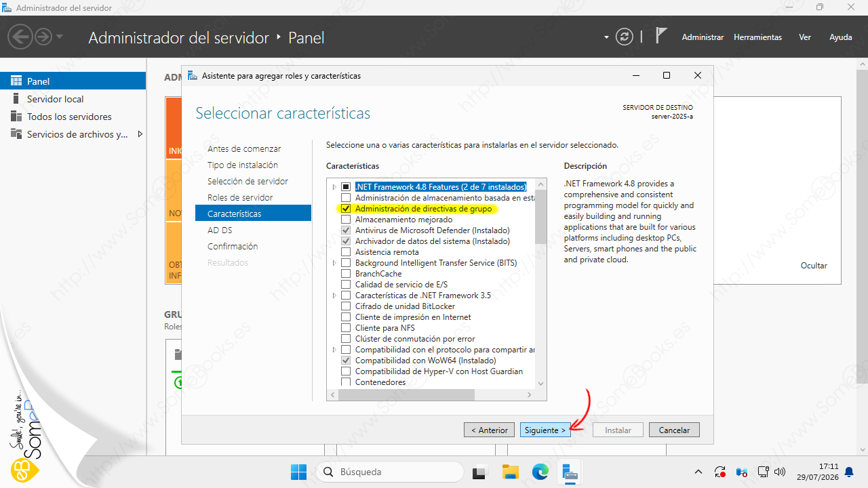The height and width of the screenshot is (488, 868).
Task: Uncheck Administración de directivas de grupo
Action: pyautogui.click(x=346, y=209)
